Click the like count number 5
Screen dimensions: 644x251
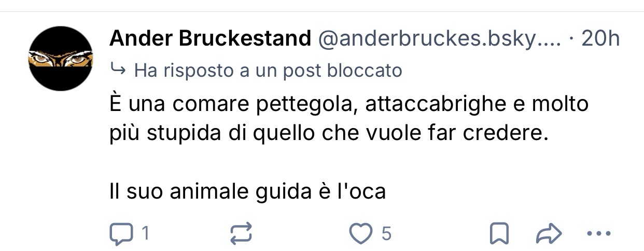[x=386, y=234]
